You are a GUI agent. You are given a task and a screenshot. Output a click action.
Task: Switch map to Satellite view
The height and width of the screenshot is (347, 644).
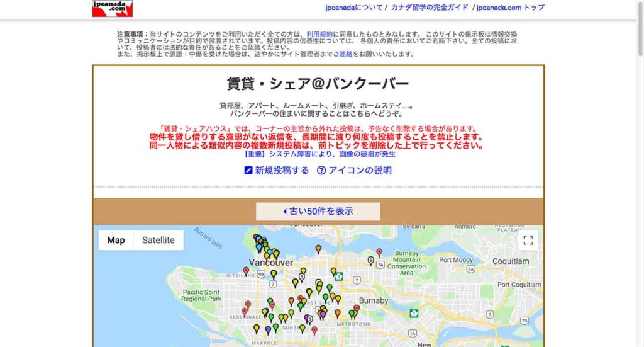coord(158,240)
